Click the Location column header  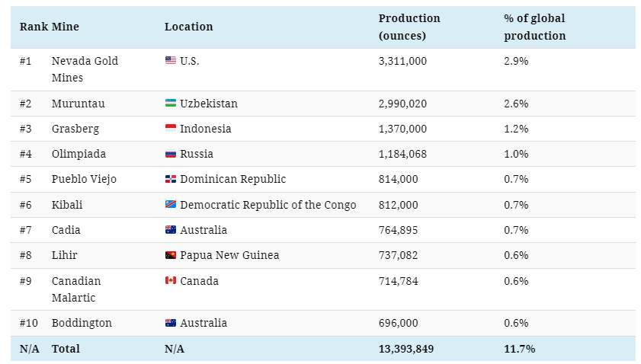[188, 27]
